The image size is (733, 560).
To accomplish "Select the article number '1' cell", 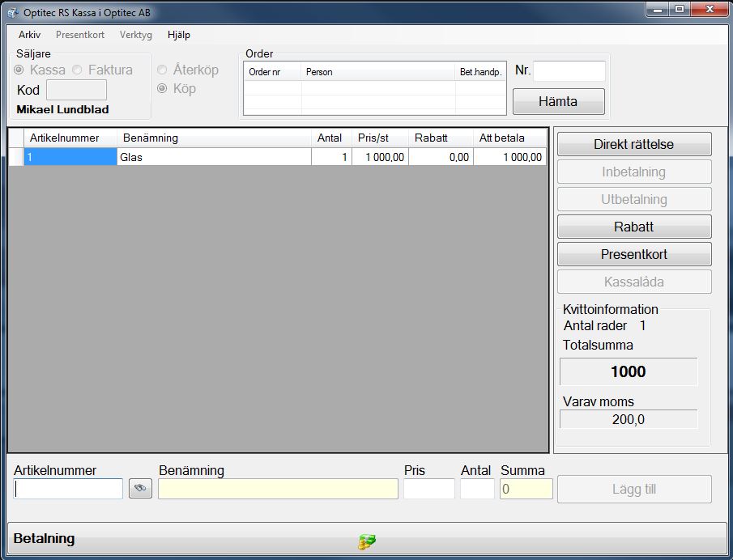I will [x=70, y=157].
